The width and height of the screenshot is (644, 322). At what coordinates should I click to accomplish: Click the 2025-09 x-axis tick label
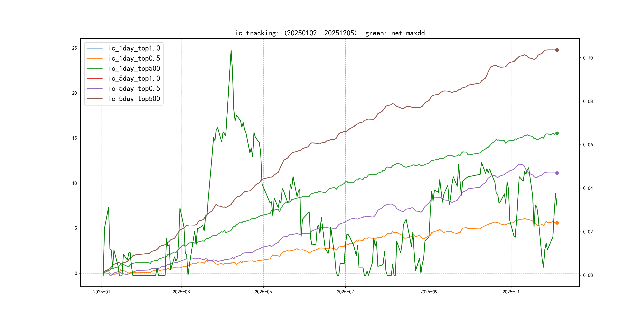tap(429, 292)
